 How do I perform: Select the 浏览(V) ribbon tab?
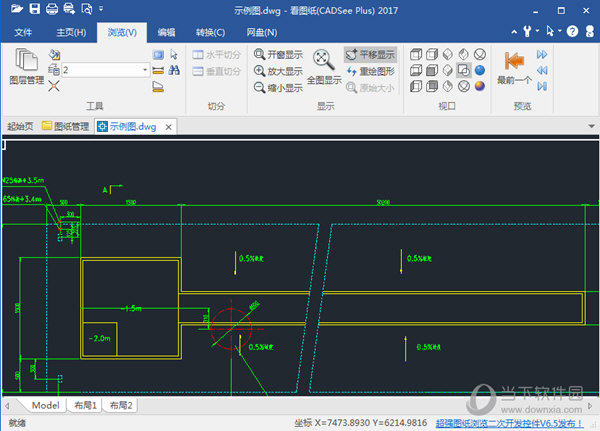click(122, 33)
